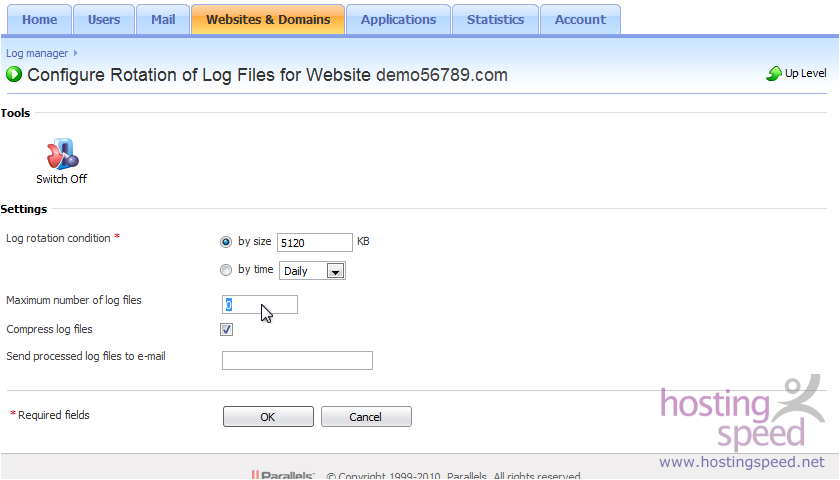Screen dimensions: 840x480
Task: Focus the Maximum number of log files field
Action: [260, 304]
